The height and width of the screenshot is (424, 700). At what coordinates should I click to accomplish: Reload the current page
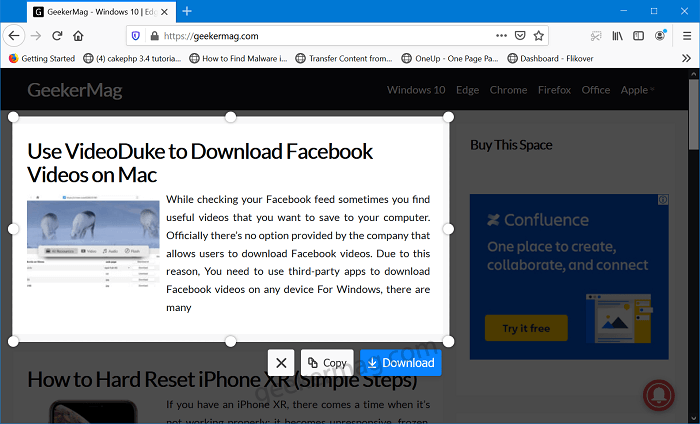(57, 36)
